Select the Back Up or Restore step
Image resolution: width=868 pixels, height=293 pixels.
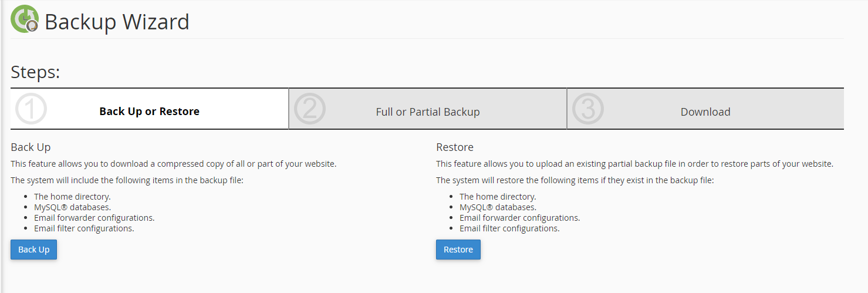pos(150,109)
